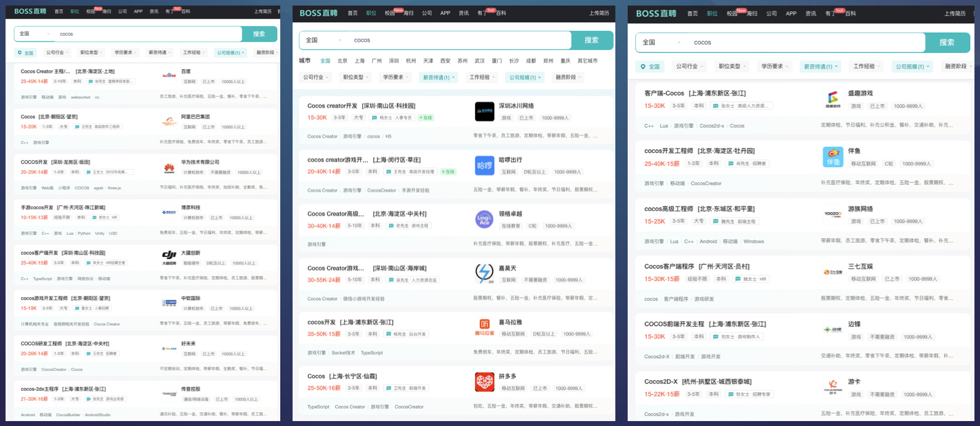Open APP nav item in right window

point(791,14)
